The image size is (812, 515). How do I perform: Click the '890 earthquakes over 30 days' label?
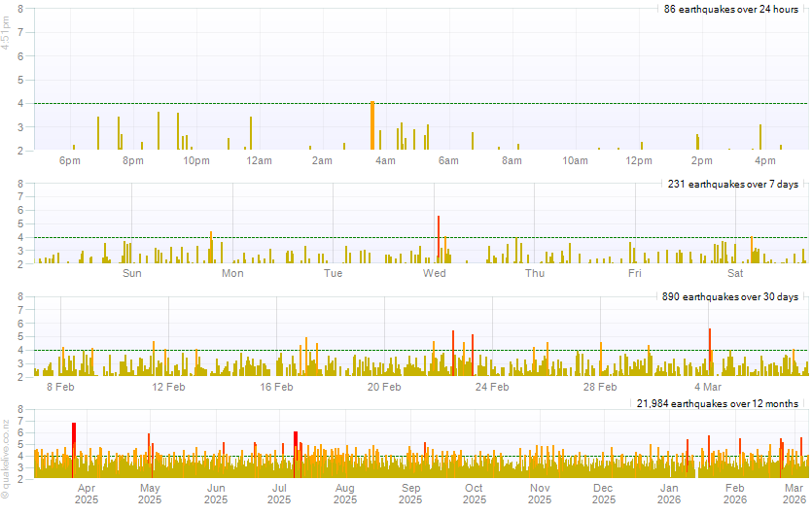[730, 296]
